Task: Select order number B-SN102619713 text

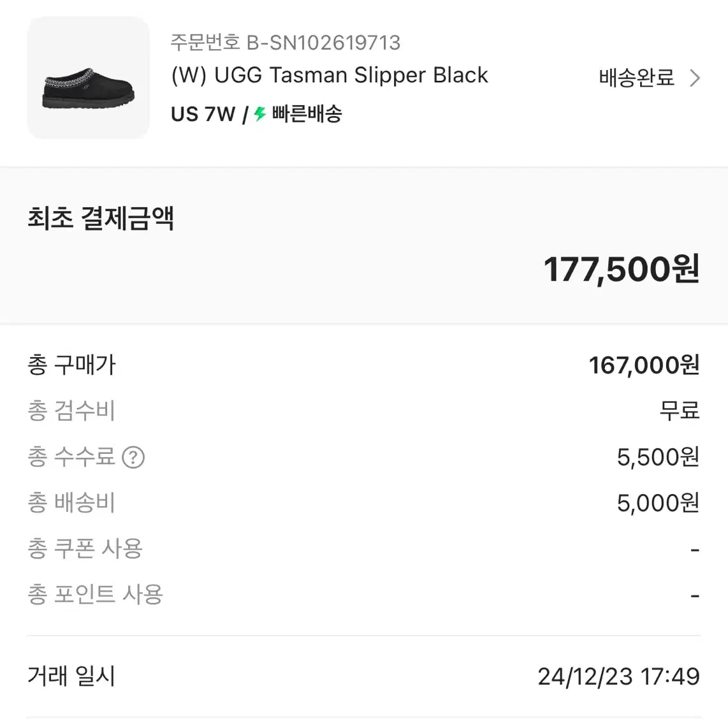Action: [x=286, y=43]
